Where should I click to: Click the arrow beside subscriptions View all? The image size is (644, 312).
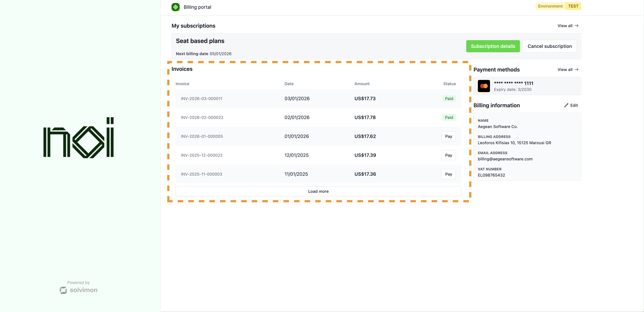point(576,26)
